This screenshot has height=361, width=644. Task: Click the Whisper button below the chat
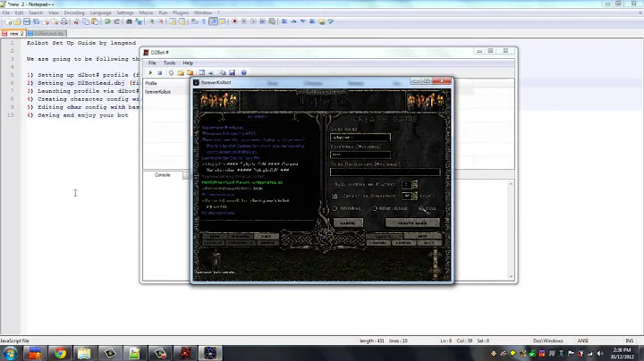point(240,237)
